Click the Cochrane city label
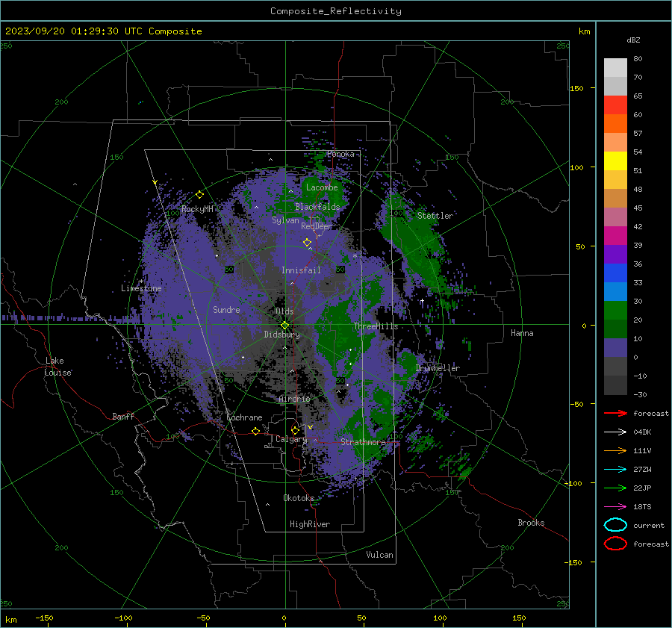The image size is (672, 628). click(244, 417)
